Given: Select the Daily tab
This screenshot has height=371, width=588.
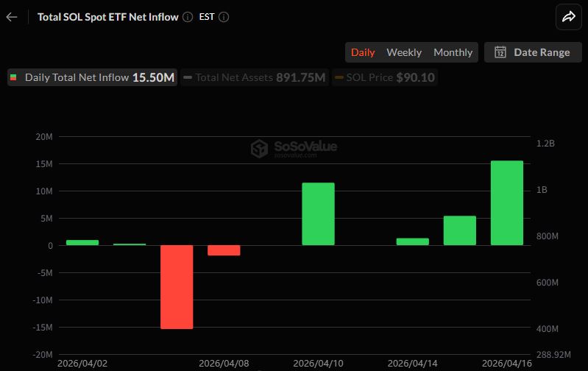Looking at the screenshot, I should 363,52.
